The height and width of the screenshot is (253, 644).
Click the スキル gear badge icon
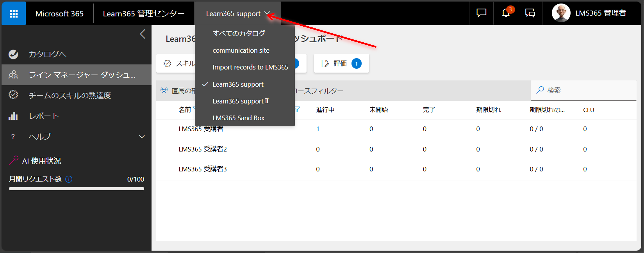(x=167, y=64)
